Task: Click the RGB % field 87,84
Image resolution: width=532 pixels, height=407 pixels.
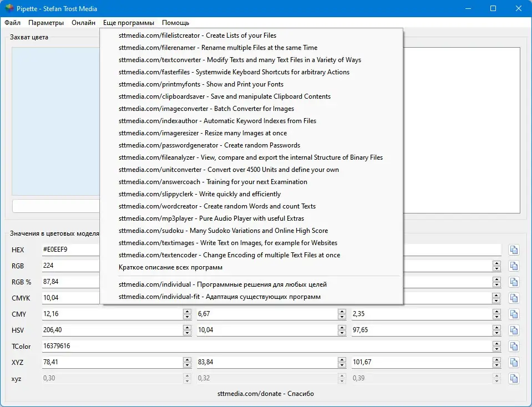Action: coord(71,282)
